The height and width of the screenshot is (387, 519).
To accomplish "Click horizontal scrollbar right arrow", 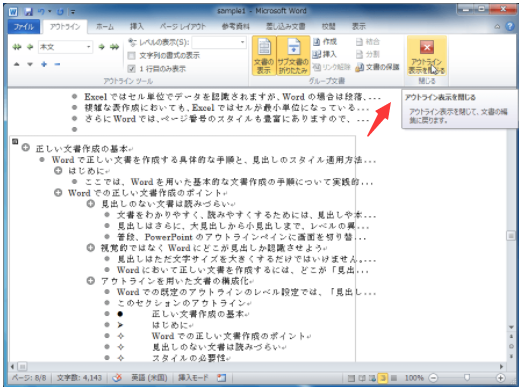I will tap(501, 367).
